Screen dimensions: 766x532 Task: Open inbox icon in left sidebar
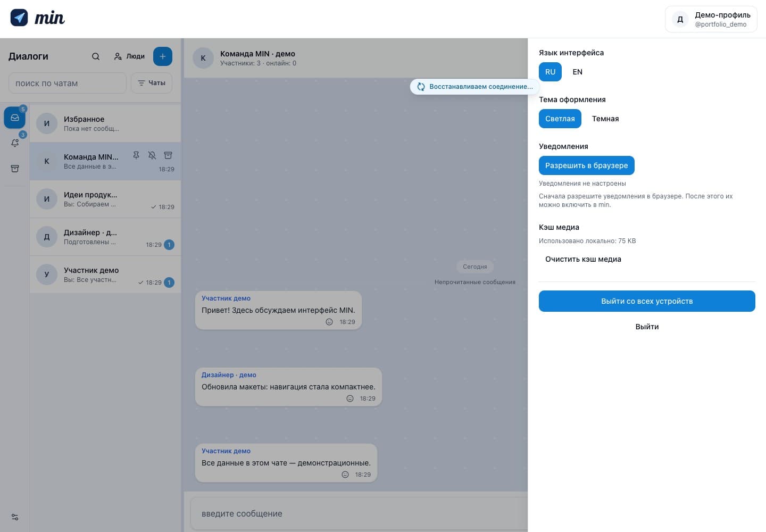pyautogui.click(x=15, y=118)
